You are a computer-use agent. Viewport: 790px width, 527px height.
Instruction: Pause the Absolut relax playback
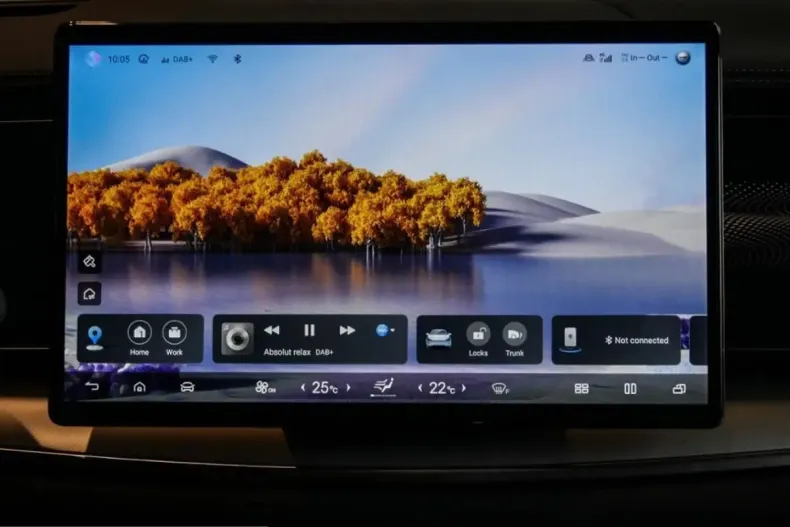[x=309, y=330]
